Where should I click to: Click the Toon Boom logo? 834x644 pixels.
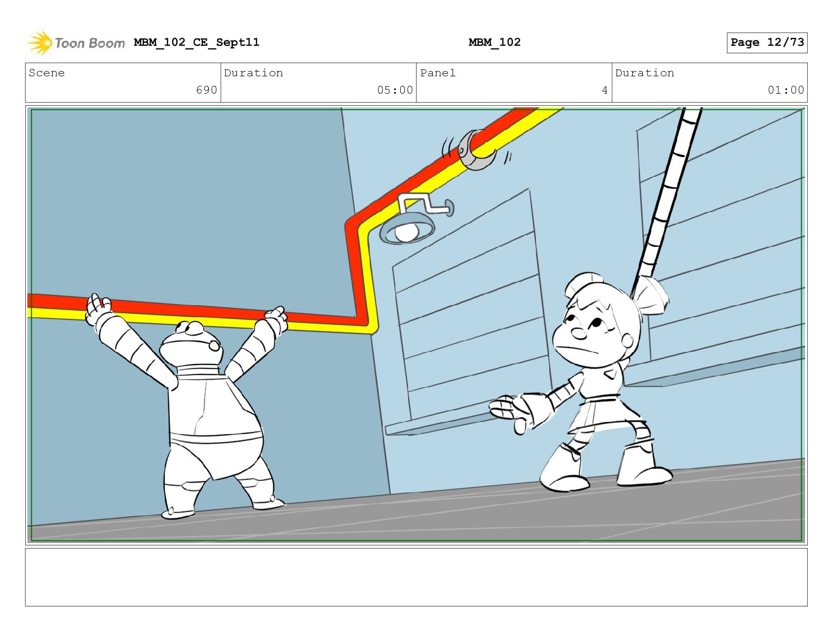tap(76, 43)
